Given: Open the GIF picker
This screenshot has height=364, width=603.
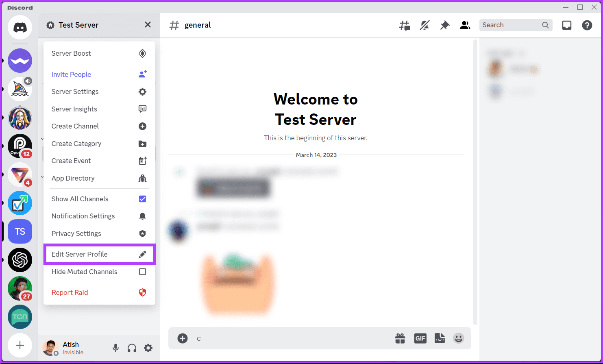Looking at the screenshot, I should coord(420,338).
